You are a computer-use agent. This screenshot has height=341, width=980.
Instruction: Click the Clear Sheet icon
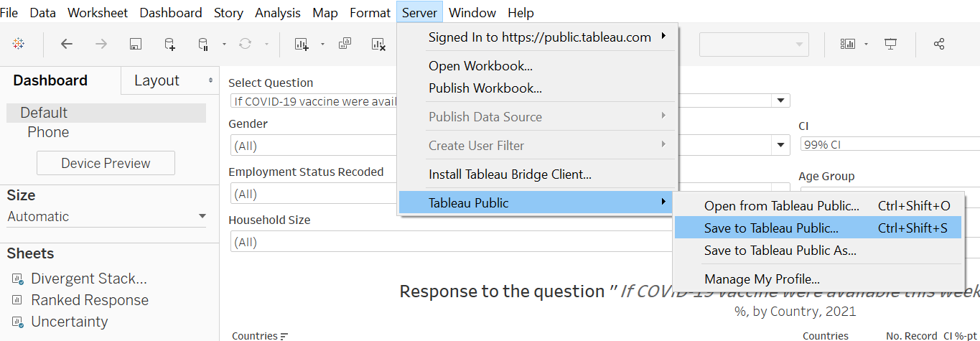tap(378, 44)
